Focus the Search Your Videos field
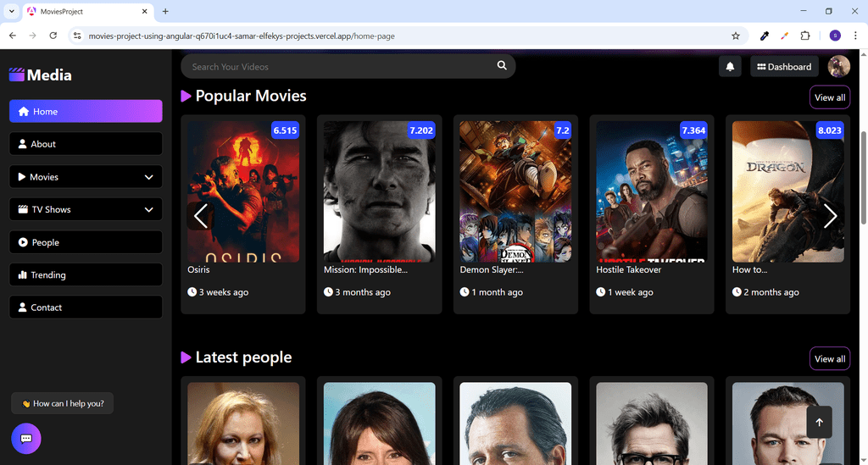This screenshot has width=868, height=465. pyautogui.click(x=341, y=66)
